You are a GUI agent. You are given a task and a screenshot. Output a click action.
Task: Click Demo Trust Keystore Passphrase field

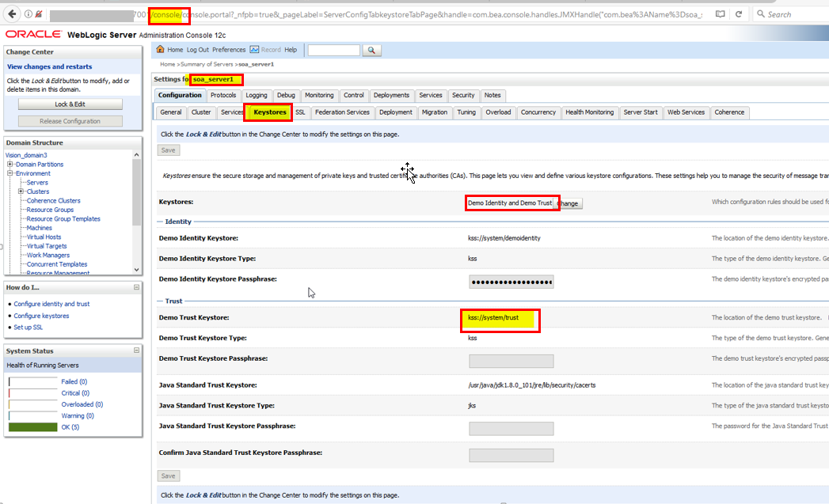tap(511, 362)
